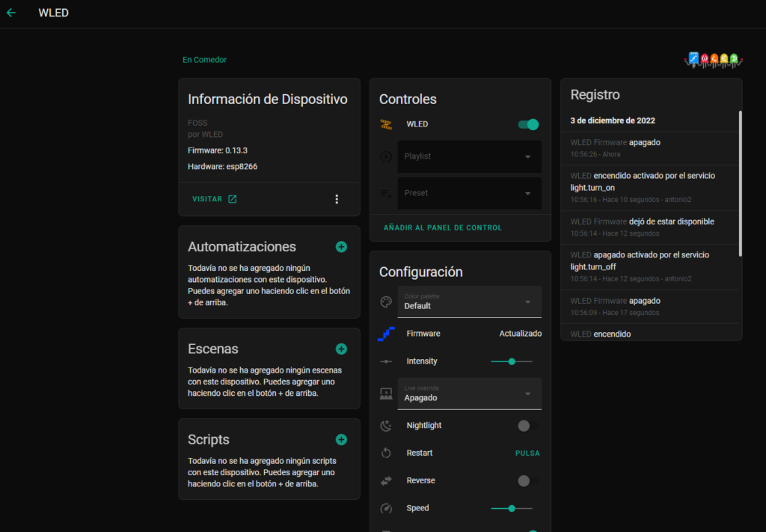The image size is (766, 532).
Task: Click the Speed gauge icon
Action: click(386, 509)
